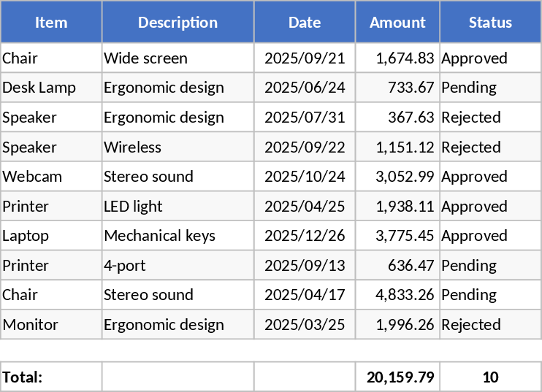
Task: Click the Monitor item cell
Action: [x=51, y=325]
